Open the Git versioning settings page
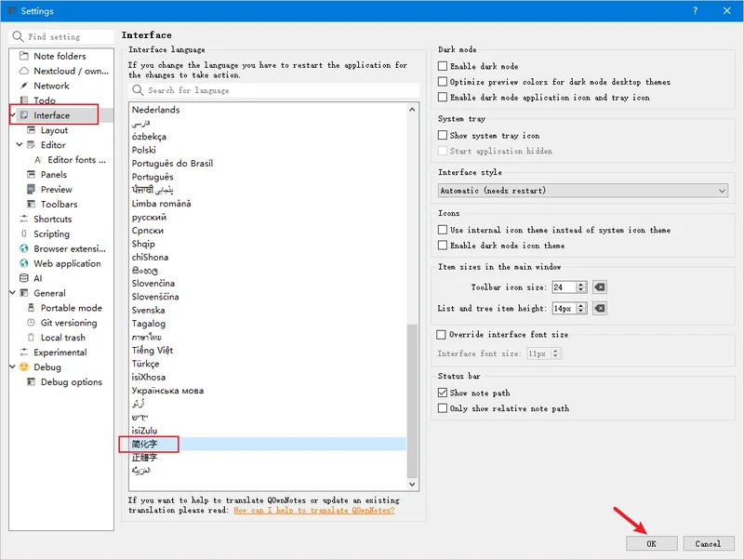 point(69,323)
